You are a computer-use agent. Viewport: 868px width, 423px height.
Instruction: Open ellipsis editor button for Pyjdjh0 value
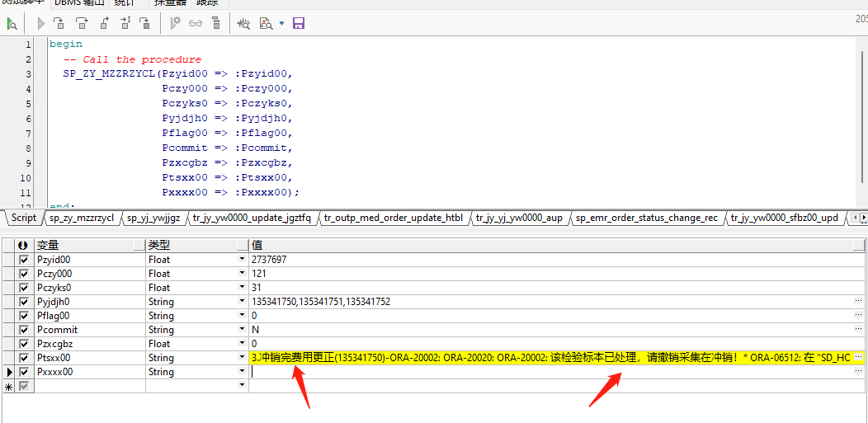click(858, 302)
